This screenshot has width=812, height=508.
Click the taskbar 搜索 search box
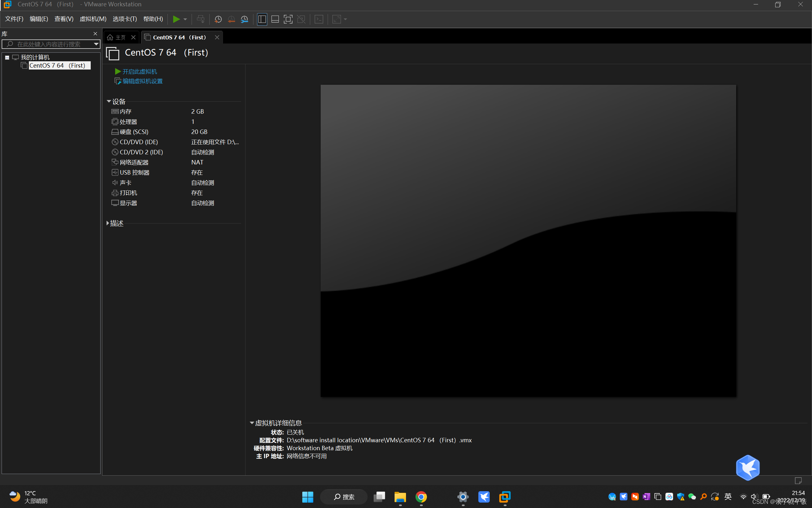pos(344,497)
